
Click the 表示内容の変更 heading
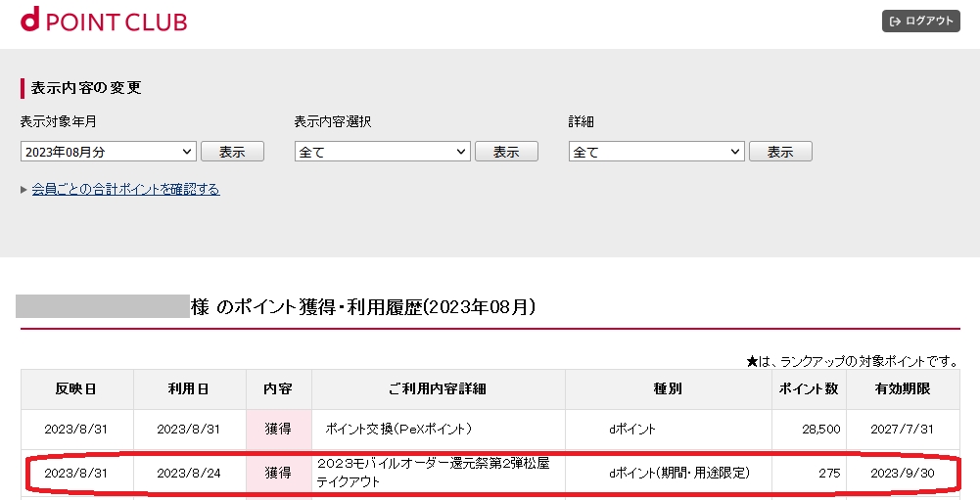click(x=86, y=88)
